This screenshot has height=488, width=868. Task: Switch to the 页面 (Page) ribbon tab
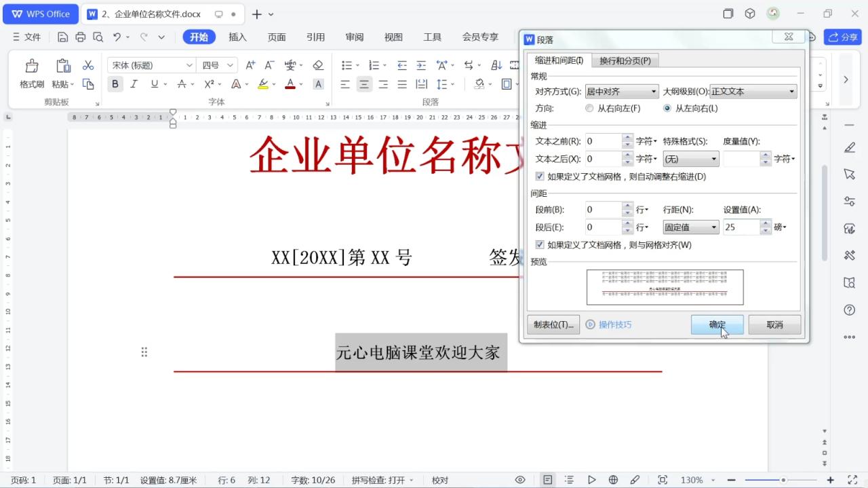coord(277,37)
